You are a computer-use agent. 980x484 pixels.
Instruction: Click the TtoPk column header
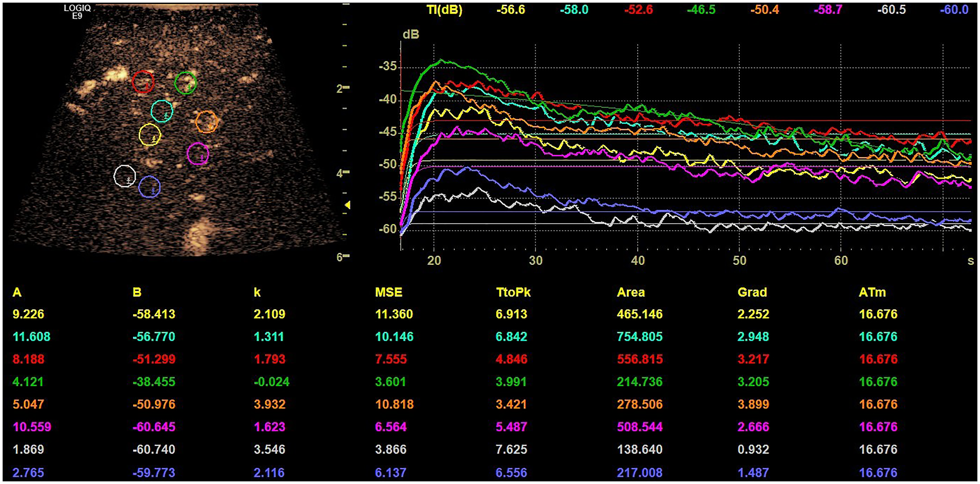[x=513, y=292]
